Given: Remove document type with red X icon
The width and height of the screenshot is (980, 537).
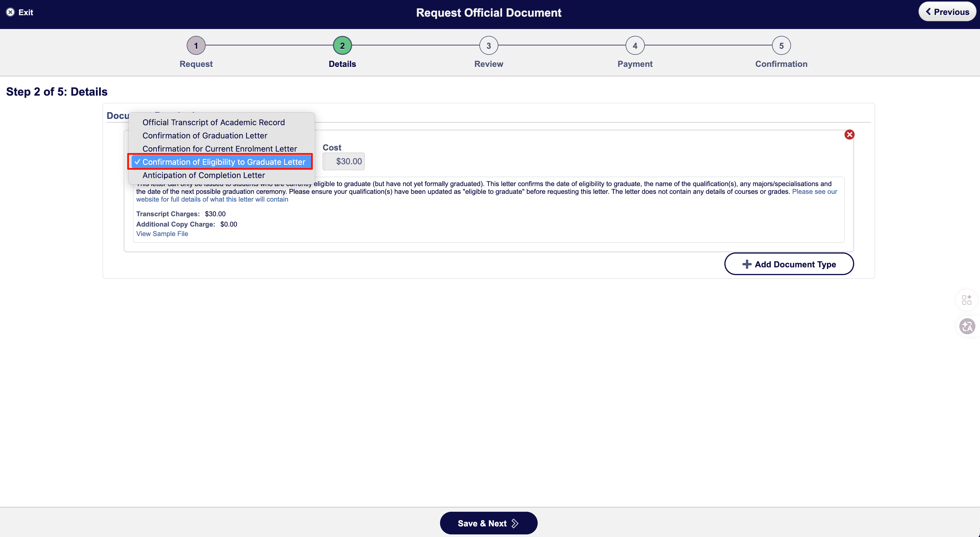Looking at the screenshot, I should point(849,135).
